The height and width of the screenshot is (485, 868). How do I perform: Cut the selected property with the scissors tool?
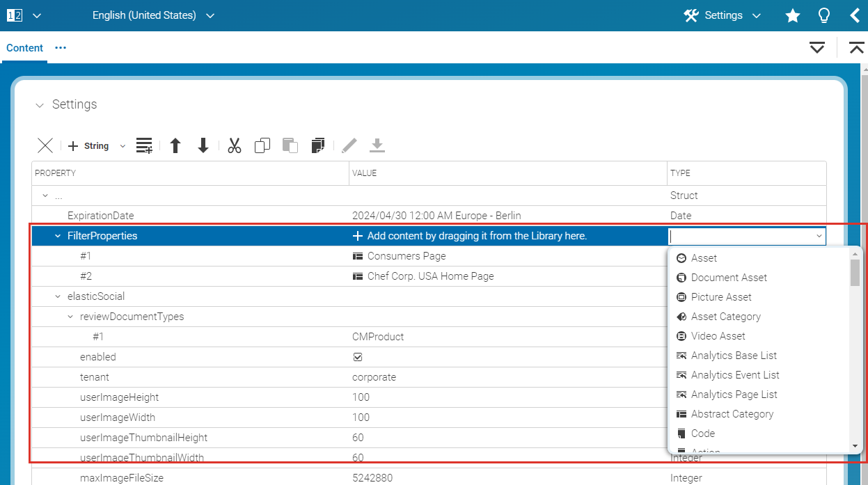click(235, 145)
